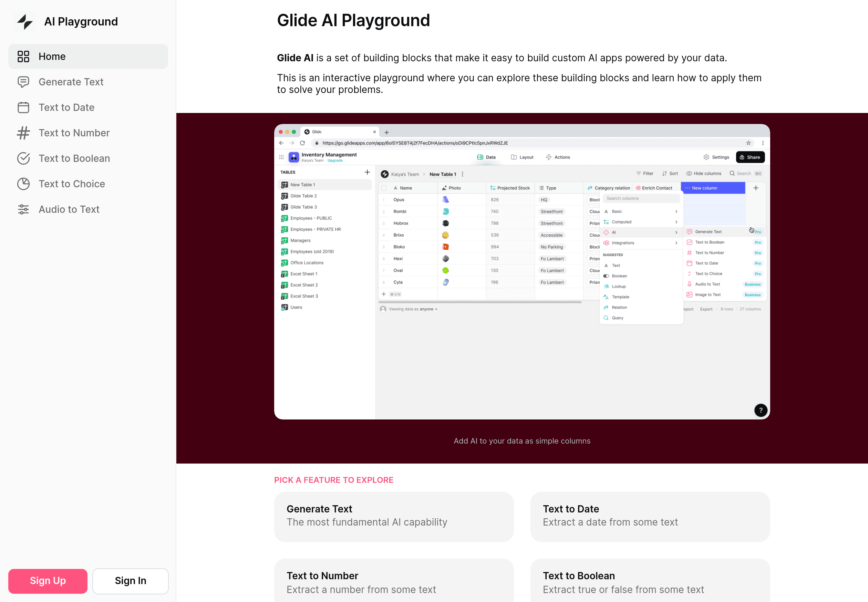Click the Search columns input field
The height and width of the screenshot is (602, 868).
tap(642, 198)
